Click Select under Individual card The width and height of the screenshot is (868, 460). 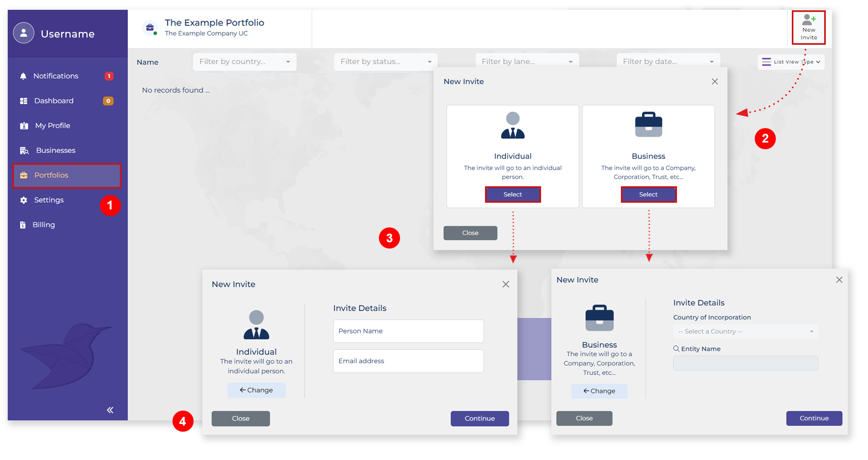(513, 194)
